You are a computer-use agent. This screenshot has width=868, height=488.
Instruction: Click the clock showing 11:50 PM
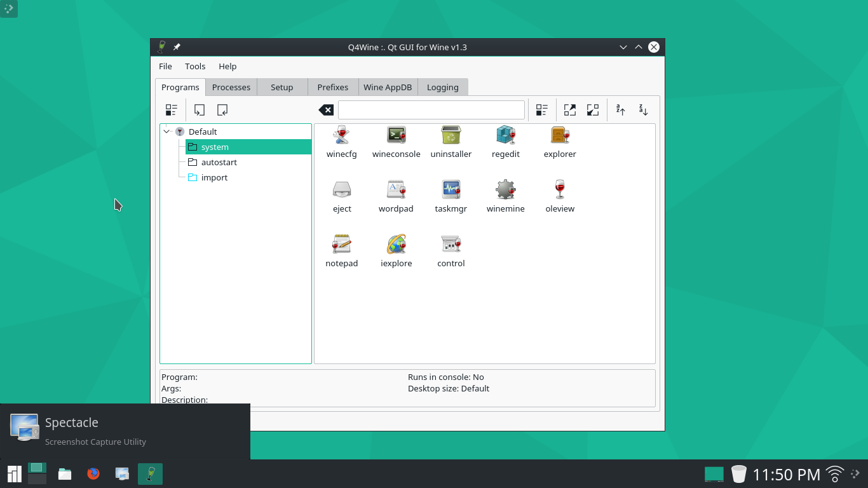787,474
